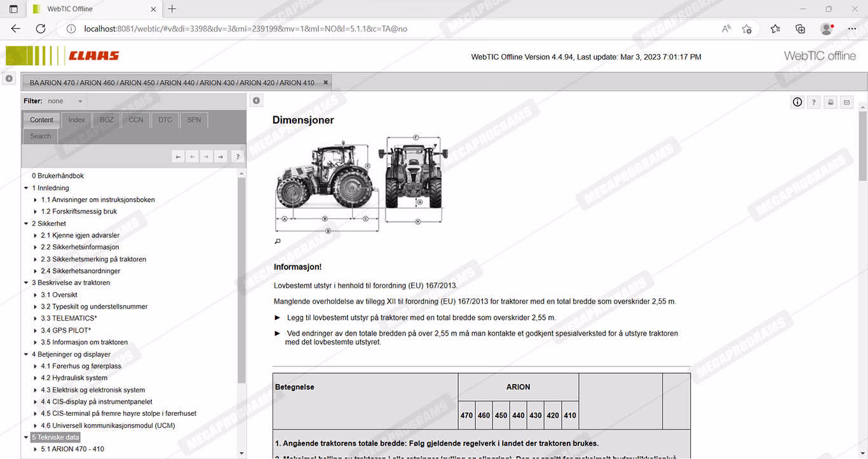Image resolution: width=868 pixels, height=459 pixels.
Task: Open the Search tab
Action: click(x=41, y=136)
